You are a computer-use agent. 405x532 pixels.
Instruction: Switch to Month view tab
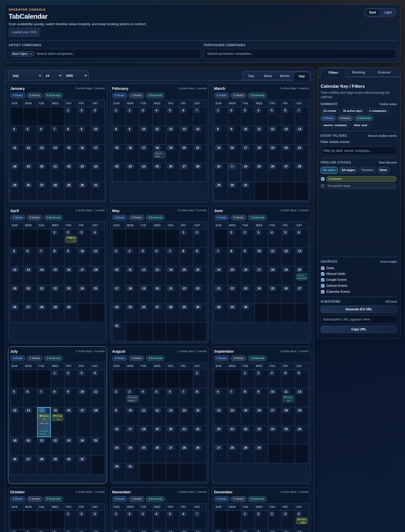tap(285, 76)
